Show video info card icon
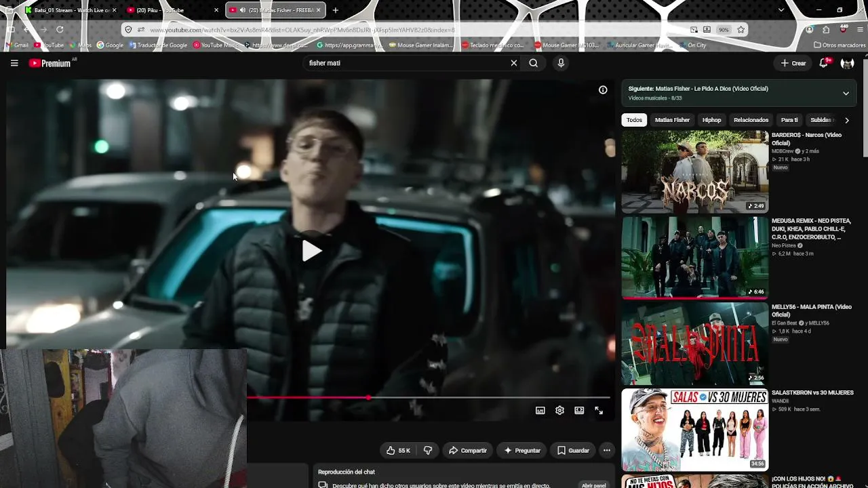Image resolution: width=868 pixels, height=488 pixels. point(603,90)
